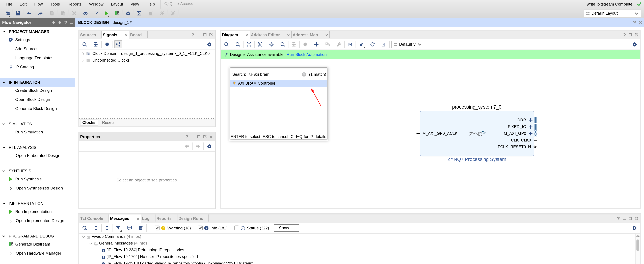Click the Run Block Automation link
Viewport: 644px width, 264px height.
pyautogui.click(x=306, y=55)
